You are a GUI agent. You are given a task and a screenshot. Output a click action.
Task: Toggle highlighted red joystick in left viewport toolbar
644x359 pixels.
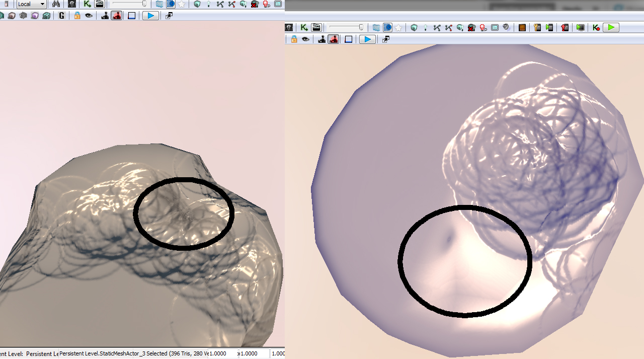pyautogui.click(x=116, y=16)
